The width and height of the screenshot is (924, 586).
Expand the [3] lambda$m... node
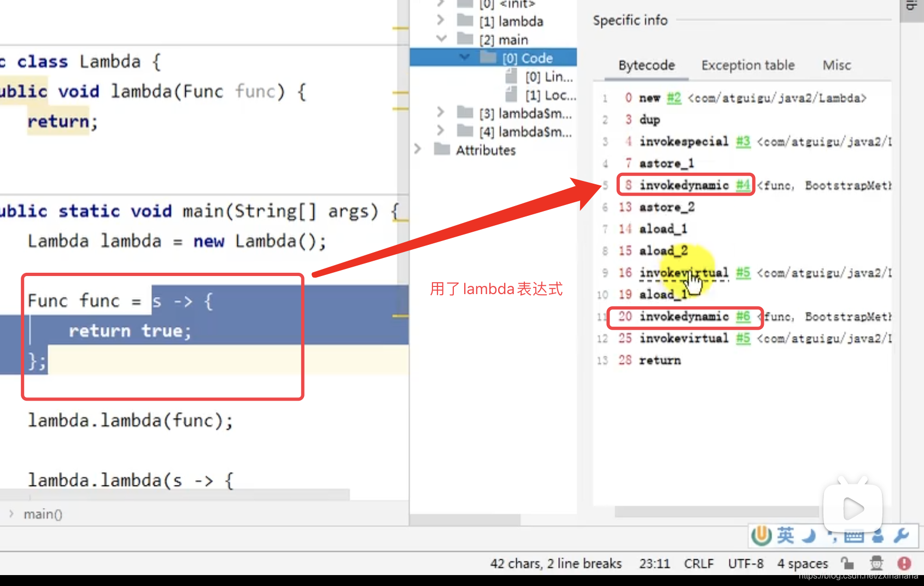(x=441, y=112)
